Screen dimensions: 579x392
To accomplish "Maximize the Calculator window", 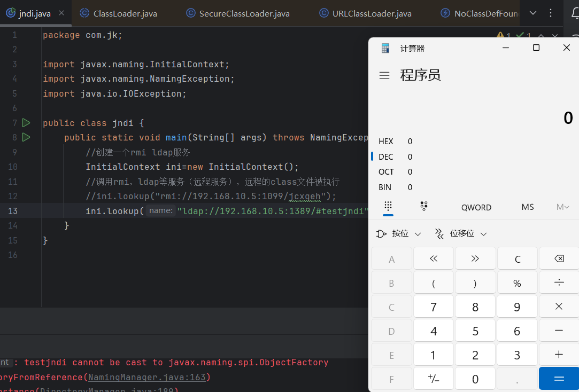I will [536, 48].
